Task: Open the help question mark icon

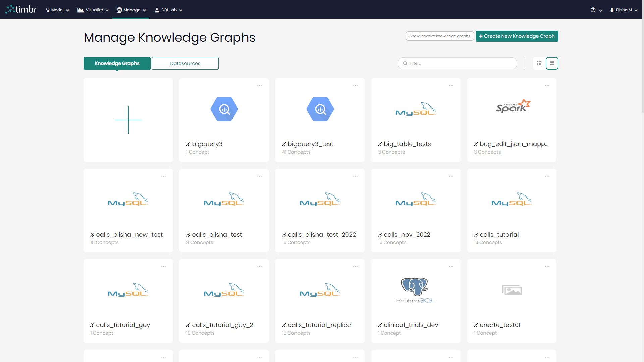Action: 593,10
